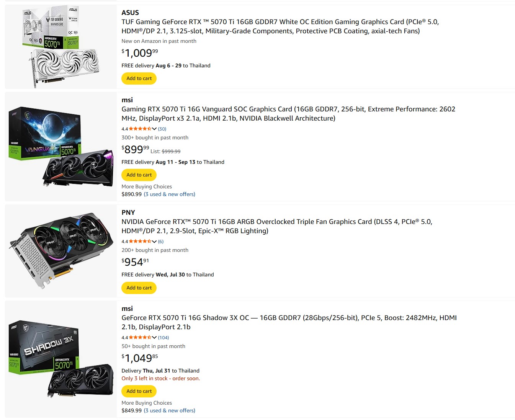Open PNY GeForce RTX 5070 Ti ARGB title
This screenshot has width=515, height=420.
point(277,226)
